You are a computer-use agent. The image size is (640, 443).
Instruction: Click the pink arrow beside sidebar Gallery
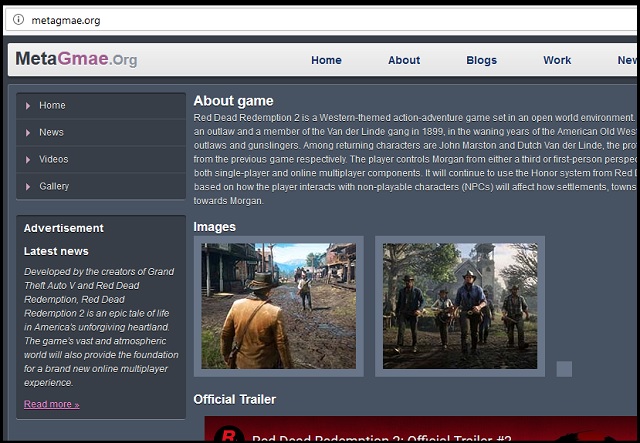(x=28, y=187)
